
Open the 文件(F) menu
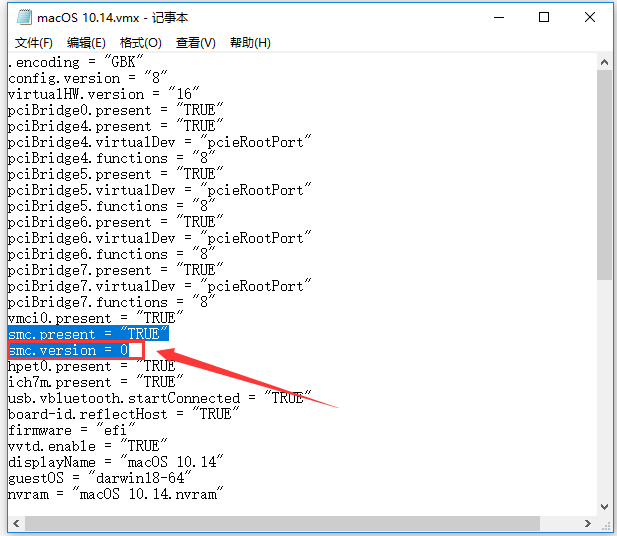[x=34, y=43]
